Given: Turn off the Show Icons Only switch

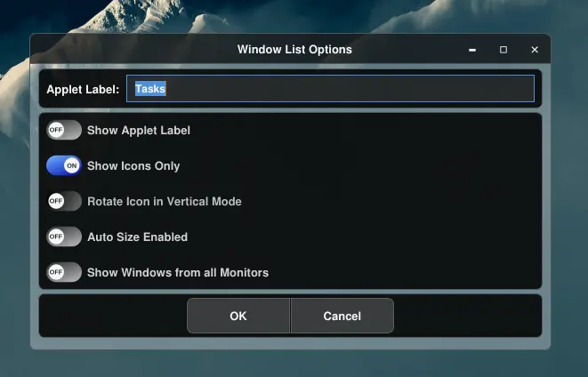Looking at the screenshot, I should tap(64, 165).
